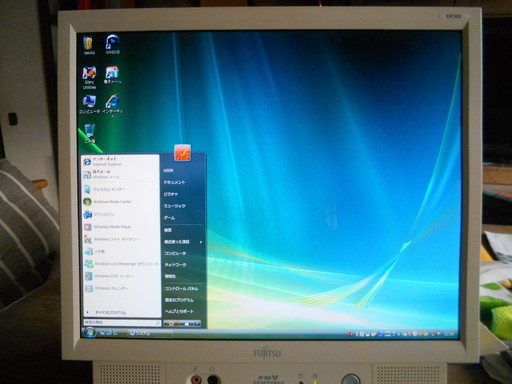Open the ごみ箱 recycle bin icon
Image resolution: width=512 pixels, height=384 pixels.
[x=89, y=133]
